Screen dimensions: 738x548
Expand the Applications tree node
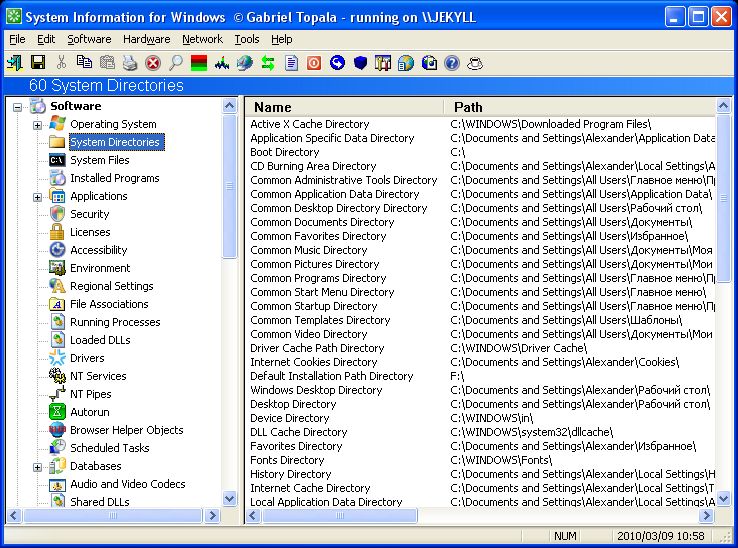37,197
